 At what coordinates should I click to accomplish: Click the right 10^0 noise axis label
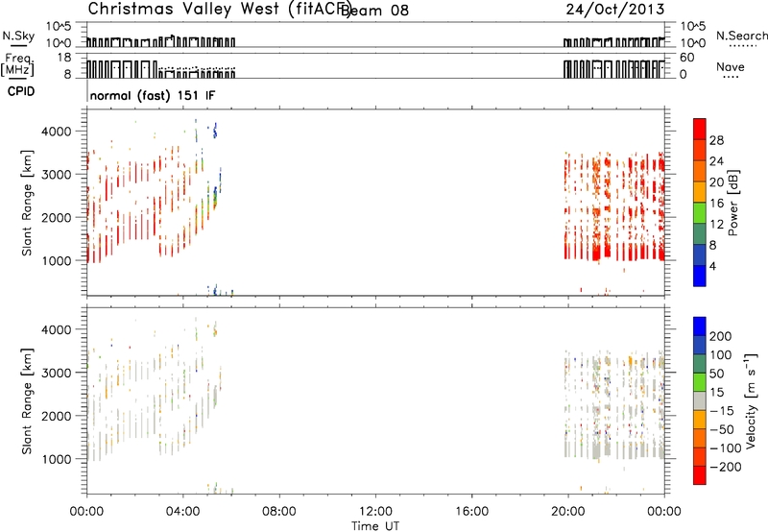(x=693, y=43)
